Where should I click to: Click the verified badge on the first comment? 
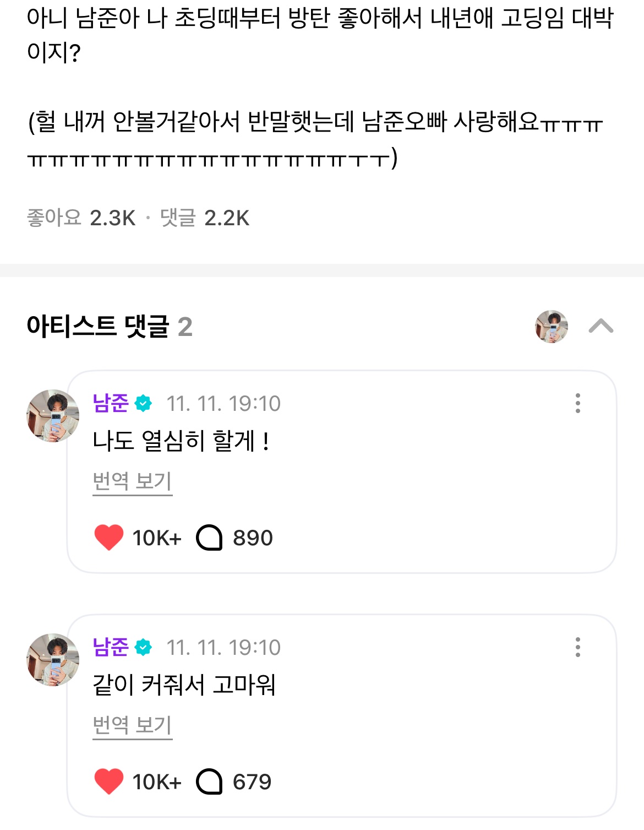click(143, 403)
